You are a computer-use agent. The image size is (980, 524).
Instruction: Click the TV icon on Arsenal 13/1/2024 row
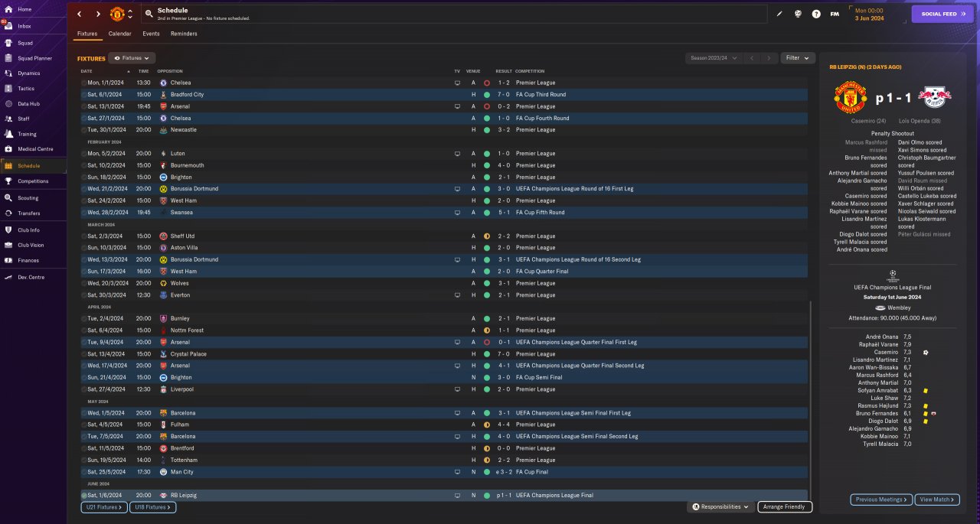(x=457, y=106)
